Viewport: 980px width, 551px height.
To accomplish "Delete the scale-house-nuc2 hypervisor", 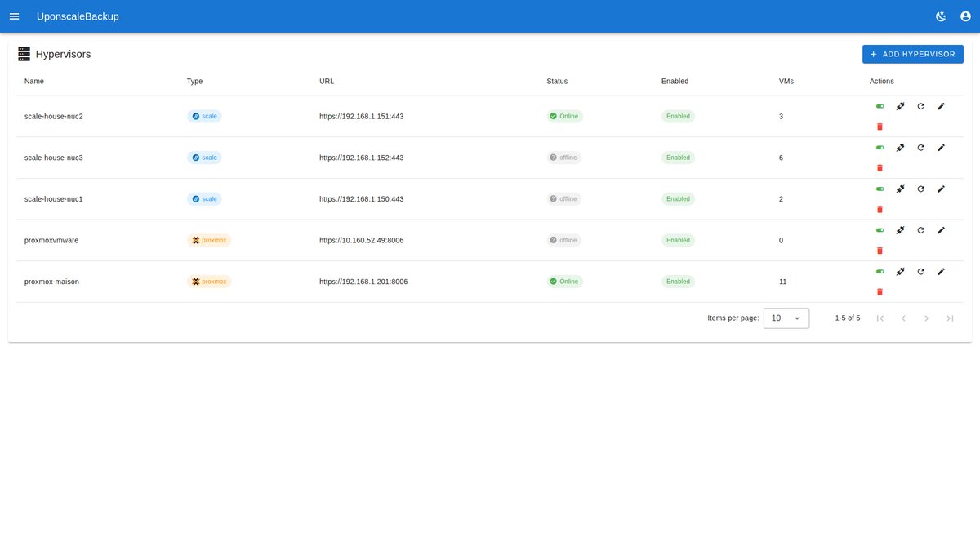I will tap(880, 127).
